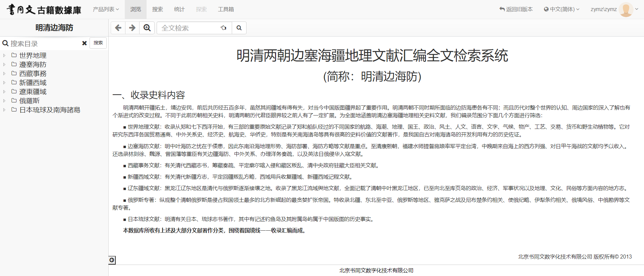Expand the 世界地理 tree node

click(4, 55)
